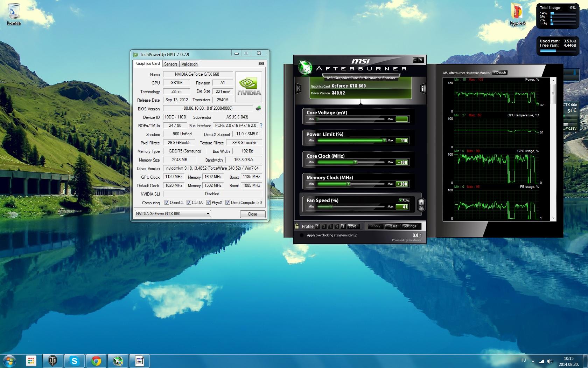
Task: Open World of Tanks from taskbar
Action: (53, 361)
